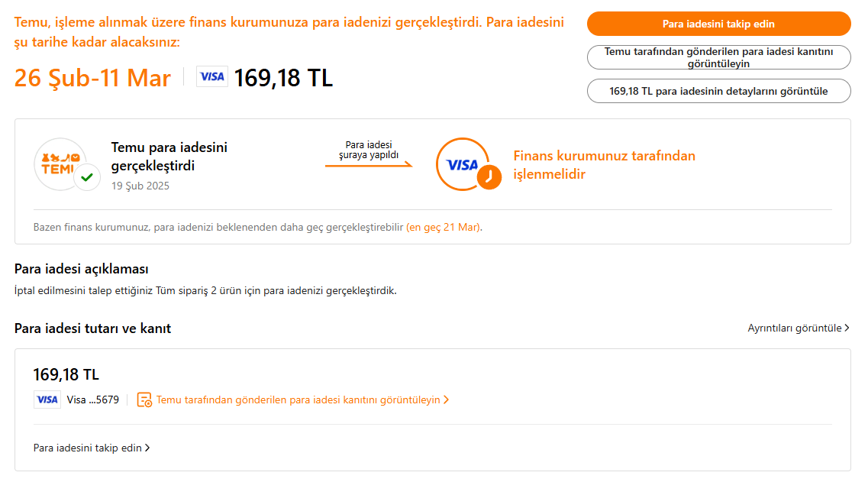Click the circular Visa logo in the tracker

tap(461, 164)
